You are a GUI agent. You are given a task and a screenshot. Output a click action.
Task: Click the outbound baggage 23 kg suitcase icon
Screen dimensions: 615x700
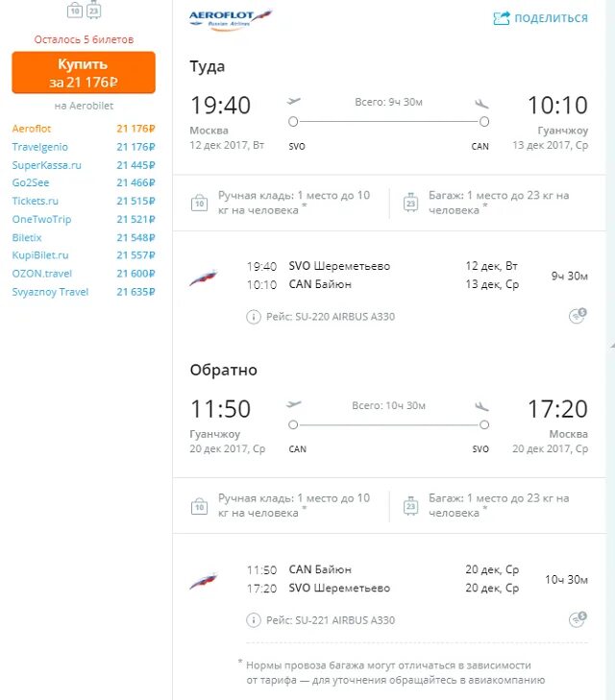(x=410, y=203)
